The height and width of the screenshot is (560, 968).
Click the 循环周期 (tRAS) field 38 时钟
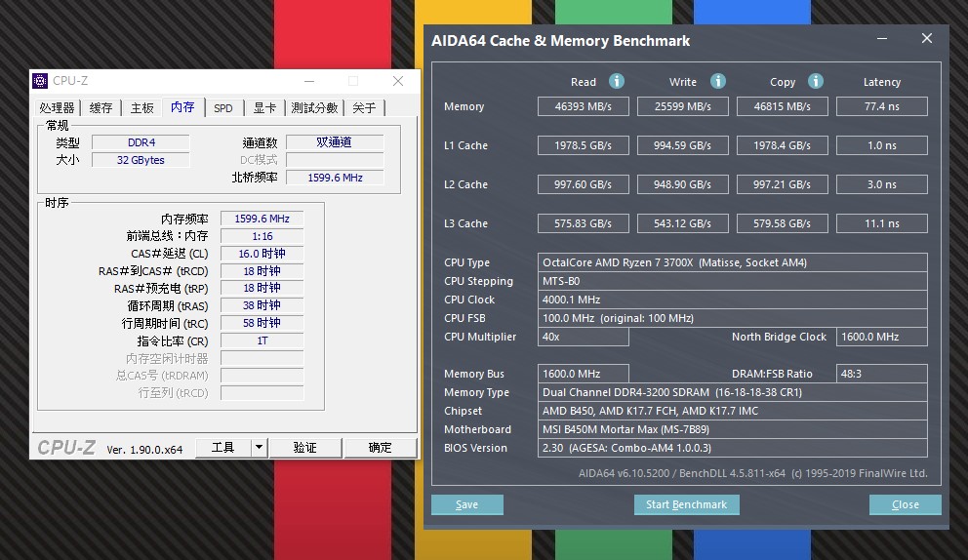262,305
